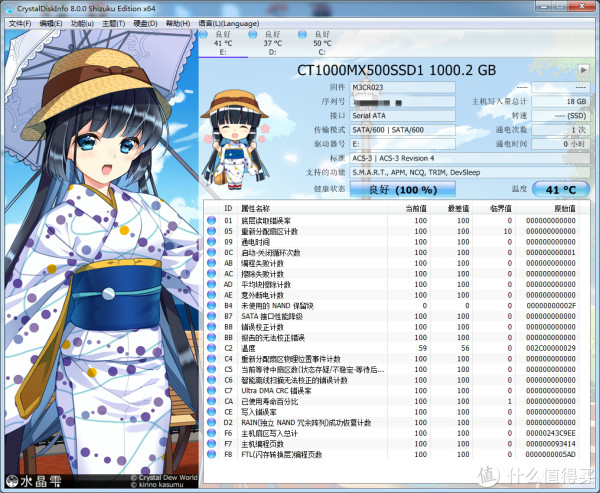600x493 pixels.
Task: Click the 最差值 column header
Action: (x=450, y=208)
